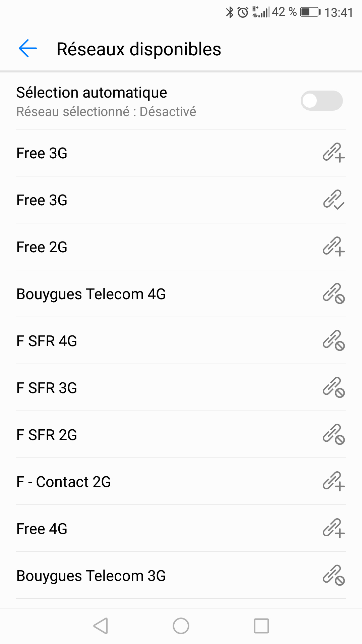Viewport: 362px width, 644px height.
Task: Tap link-plus icon beside F - Contact 2G
Action: pyautogui.click(x=334, y=481)
